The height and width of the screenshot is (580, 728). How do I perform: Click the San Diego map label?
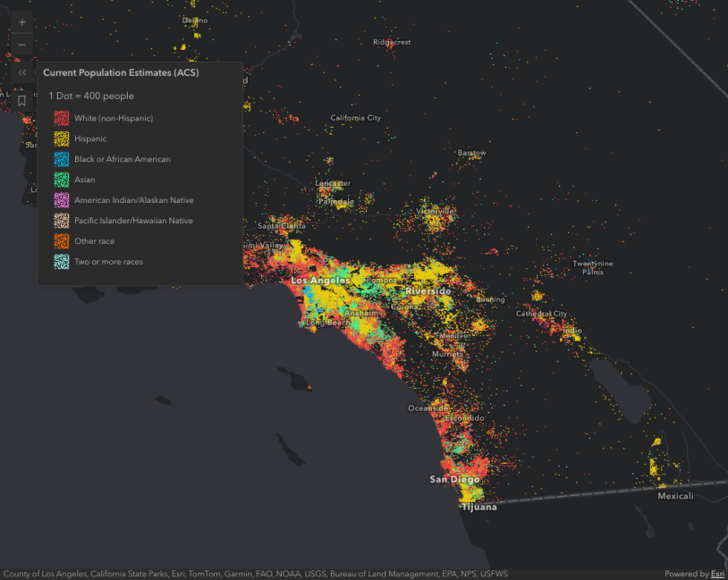tap(456, 478)
